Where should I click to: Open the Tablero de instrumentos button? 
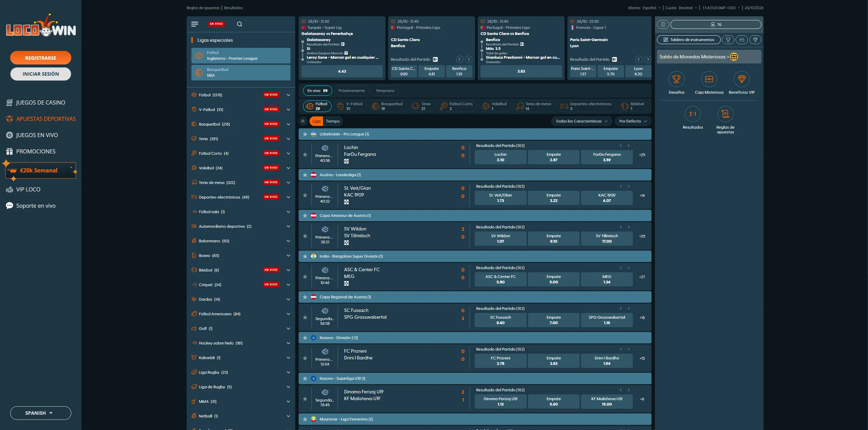click(x=688, y=40)
